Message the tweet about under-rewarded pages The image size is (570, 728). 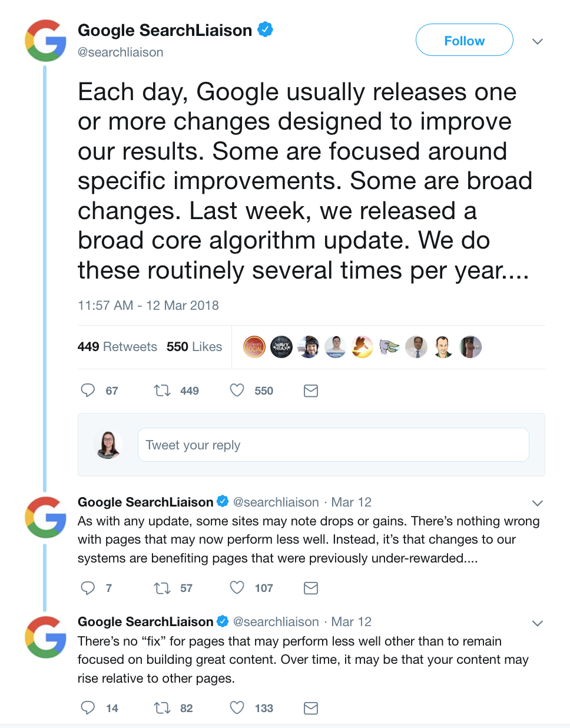(311, 588)
